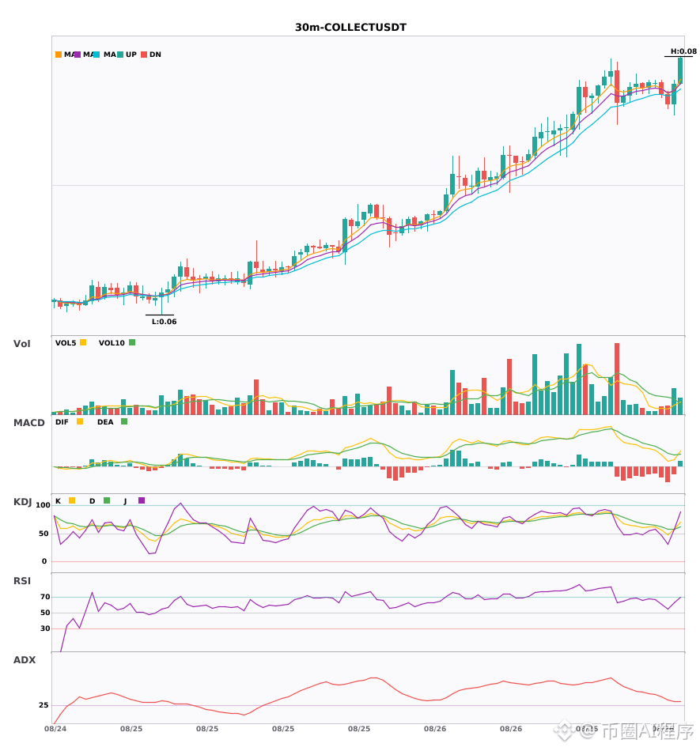Click the KDJ axis value 0
This screenshot has width=700, height=751.
(x=44, y=561)
